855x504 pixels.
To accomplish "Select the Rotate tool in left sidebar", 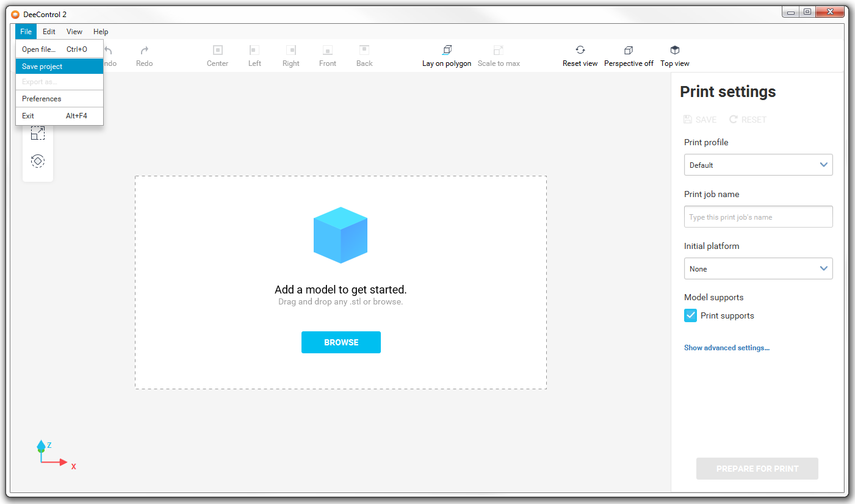I will pyautogui.click(x=38, y=161).
